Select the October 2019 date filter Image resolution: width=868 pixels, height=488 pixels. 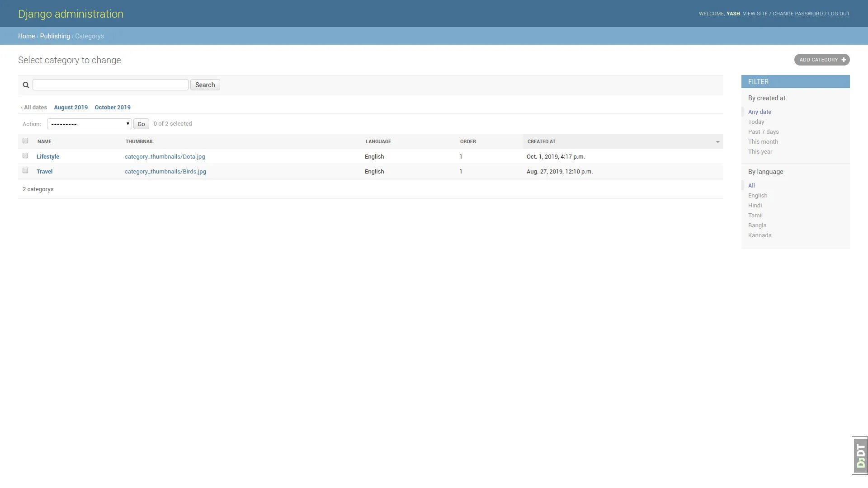pyautogui.click(x=113, y=107)
